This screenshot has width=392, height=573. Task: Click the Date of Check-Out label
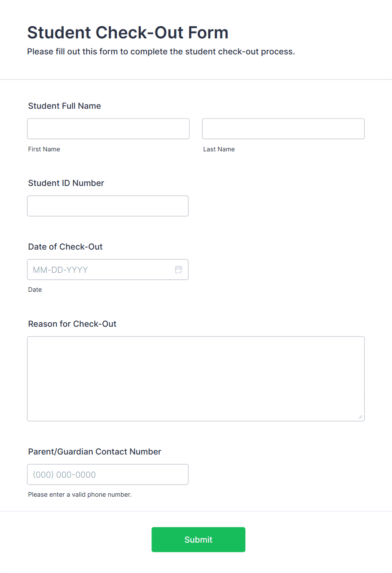pyautogui.click(x=65, y=247)
